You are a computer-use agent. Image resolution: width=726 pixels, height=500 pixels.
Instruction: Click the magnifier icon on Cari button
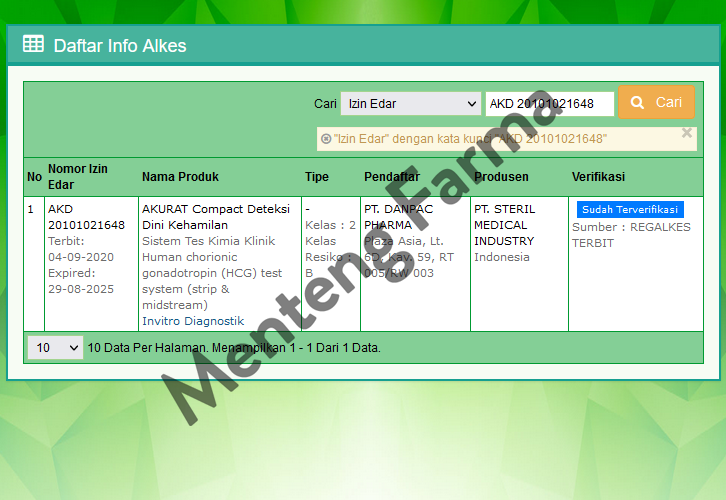click(636, 103)
